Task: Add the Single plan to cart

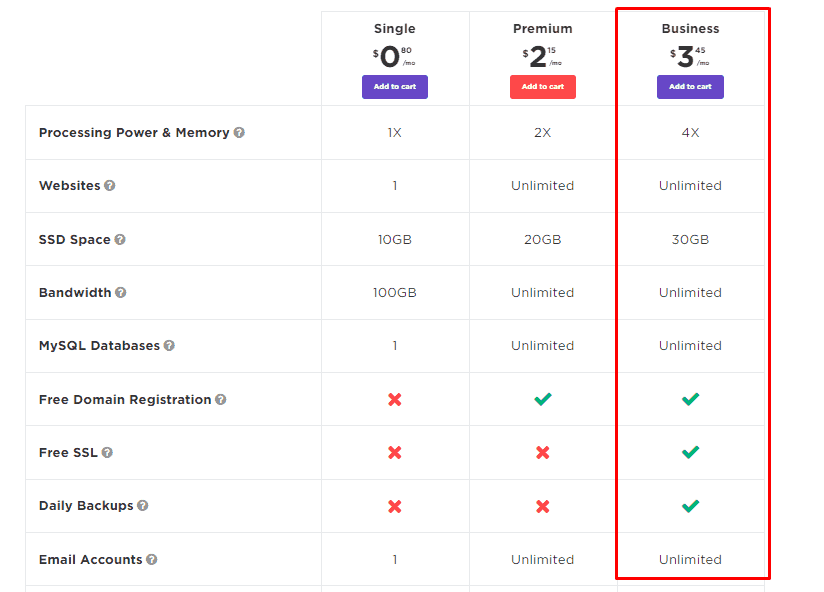Action: pyautogui.click(x=395, y=87)
